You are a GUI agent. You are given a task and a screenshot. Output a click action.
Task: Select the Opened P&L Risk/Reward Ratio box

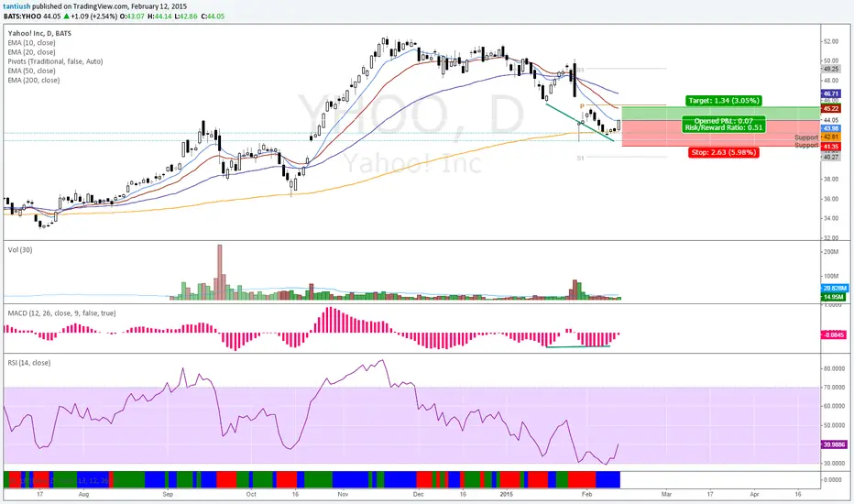(x=724, y=125)
